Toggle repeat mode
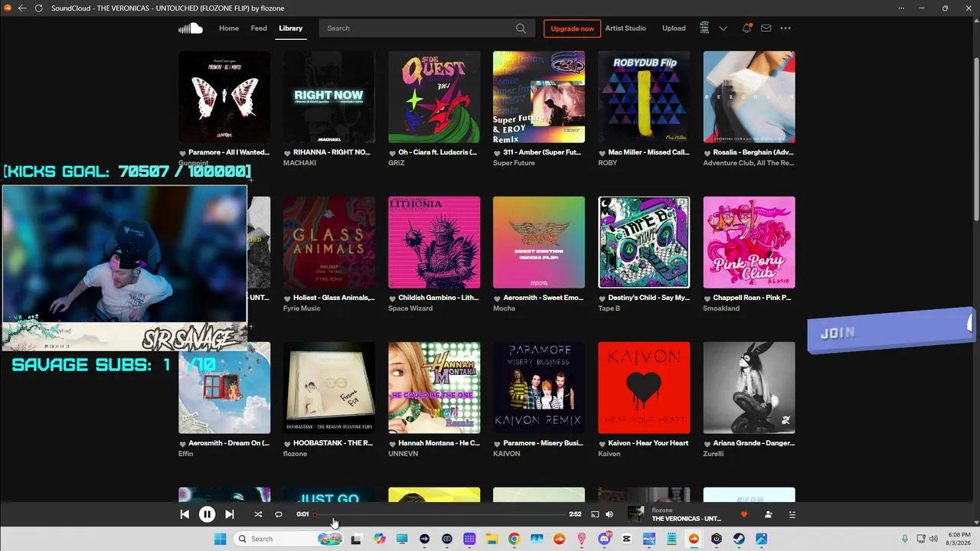 (279, 514)
